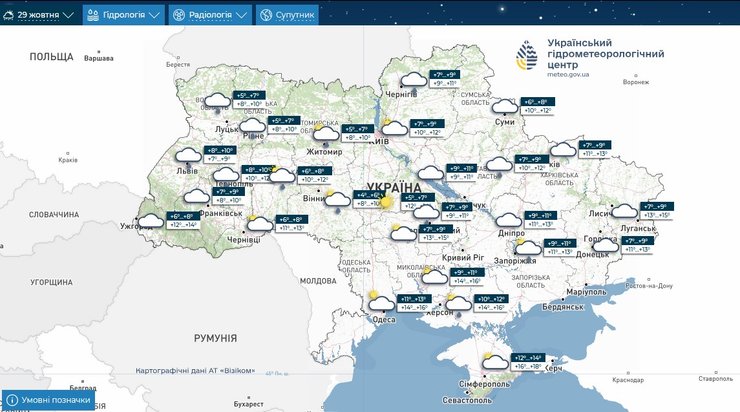The image size is (740, 412).
Task: Click the cloud icon over Суми
Action: click(x=505, y=107)
